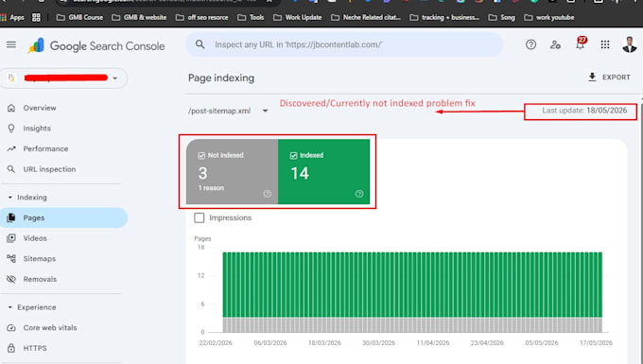Image resolution: width=643 pixels, height=364 pixels.
Task: Click help icon on Not indexed card
Action: pyautogui.click(x=267, y=194)
